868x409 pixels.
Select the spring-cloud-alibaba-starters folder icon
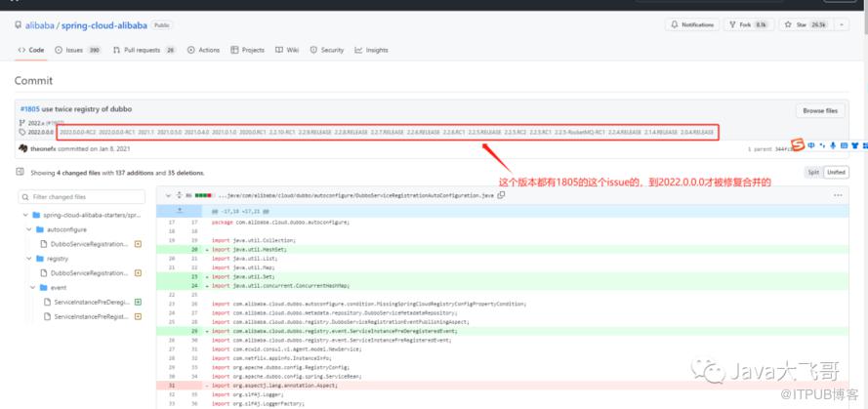36,215
